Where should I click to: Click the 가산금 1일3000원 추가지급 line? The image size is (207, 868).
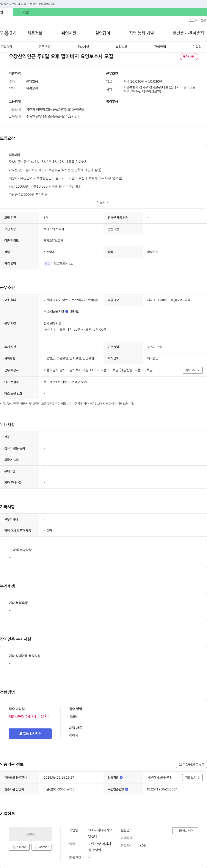pyautogui.click(x=28, y=194)
